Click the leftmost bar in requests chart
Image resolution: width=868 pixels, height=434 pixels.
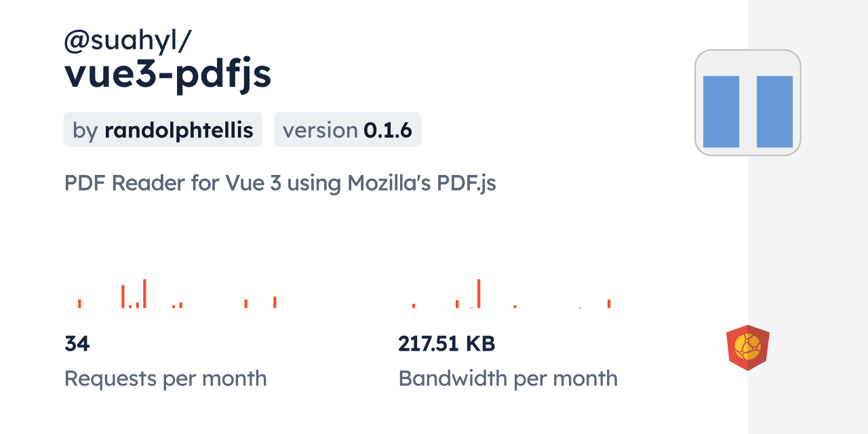click(79, 304)
